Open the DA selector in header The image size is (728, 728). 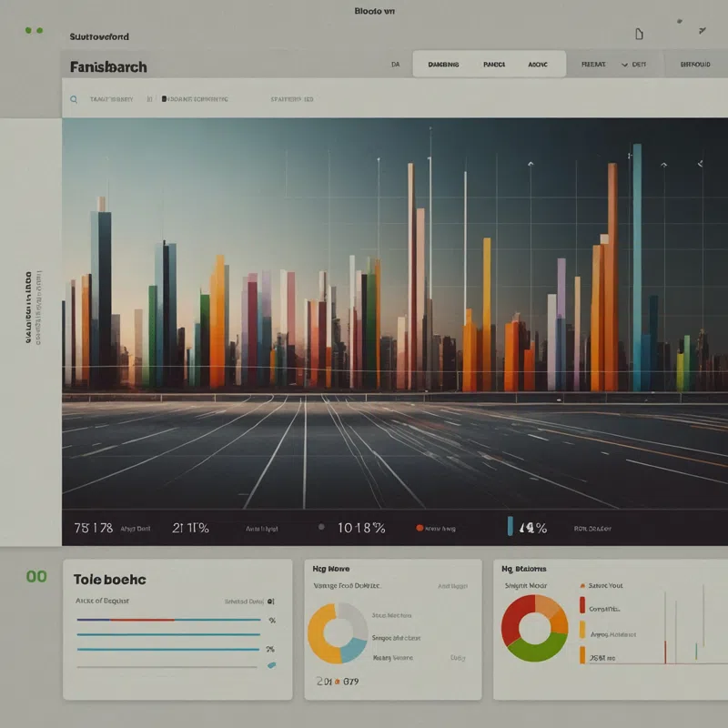tap(395, 65)
